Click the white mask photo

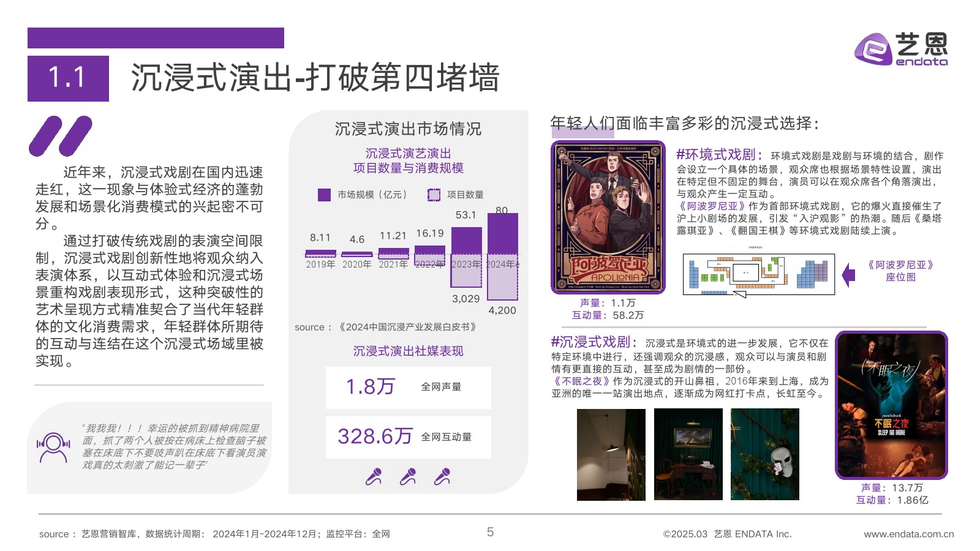pyautogui.click(x=765, y=454)
